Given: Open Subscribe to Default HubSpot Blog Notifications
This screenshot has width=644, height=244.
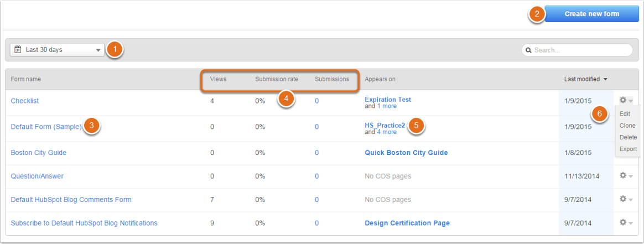Looking at the screenshot, I should [x=84, y=223].
